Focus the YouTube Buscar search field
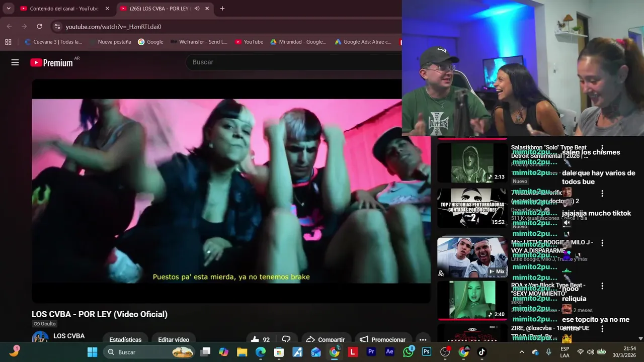The width and height of the screenshot is (644, 362). pos(294,62)
